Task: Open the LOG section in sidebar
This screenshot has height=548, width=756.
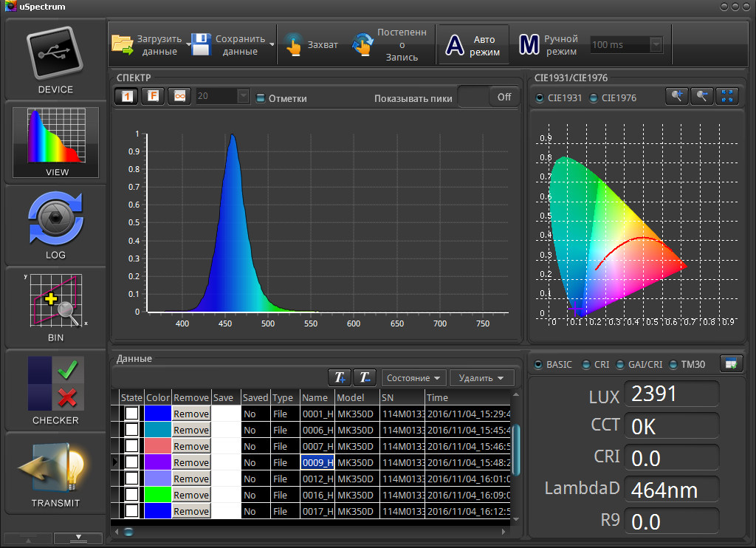Action: click(x=56, y=225)
